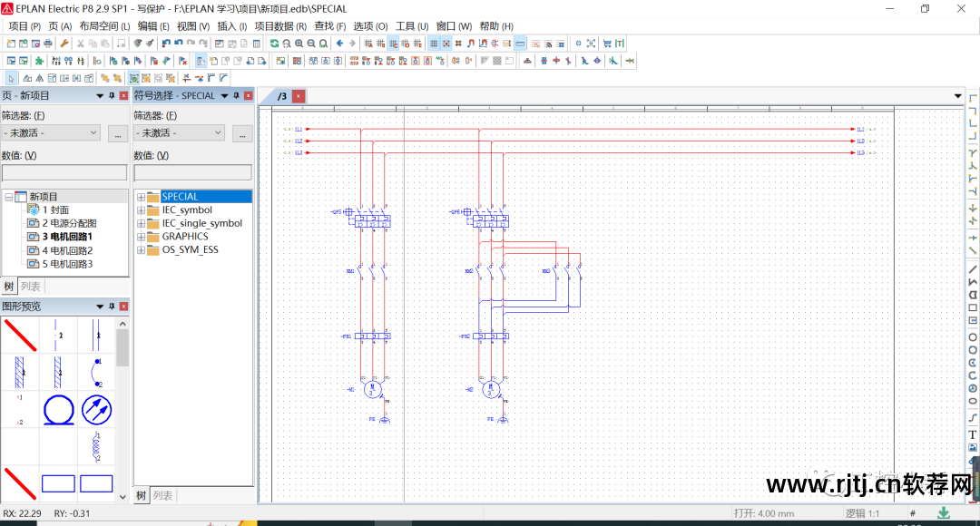Toggle grid size B button
The image size is (980, 526).
(380, 44)
